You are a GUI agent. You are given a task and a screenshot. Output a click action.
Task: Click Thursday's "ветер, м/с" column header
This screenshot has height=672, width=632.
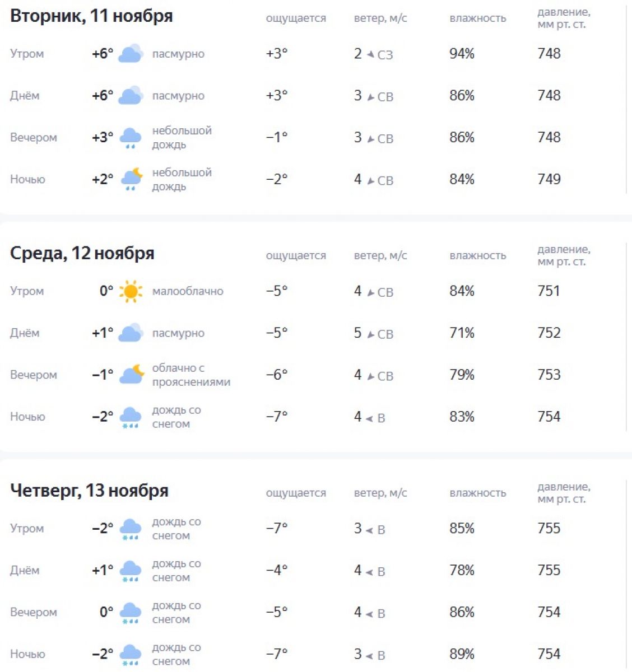(380, 493)
